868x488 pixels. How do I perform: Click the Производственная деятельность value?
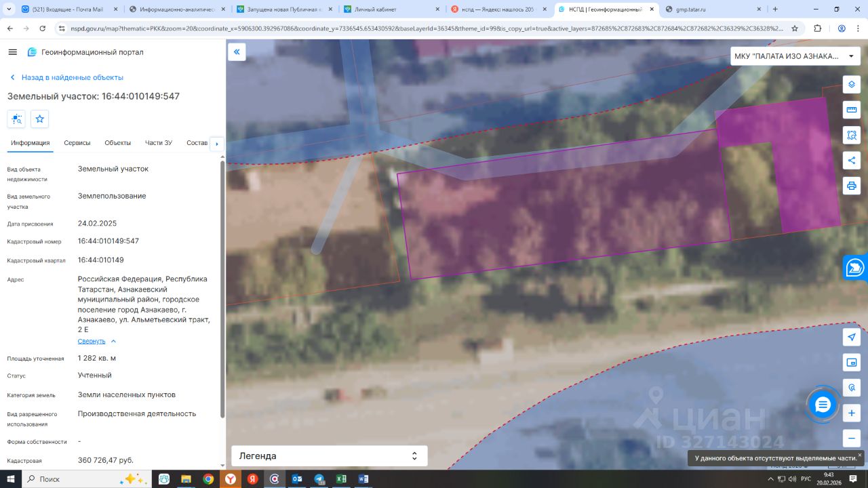[x=137, y=413]
